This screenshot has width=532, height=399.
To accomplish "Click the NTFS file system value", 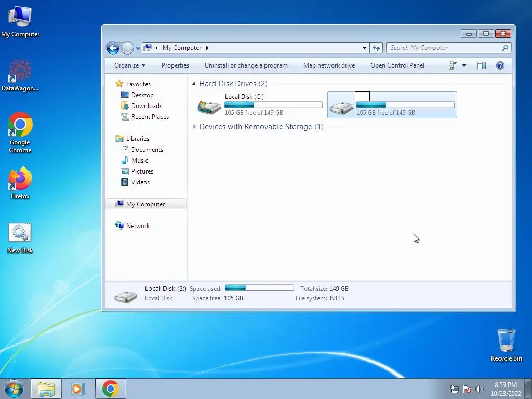I will (x=337, y=298).
